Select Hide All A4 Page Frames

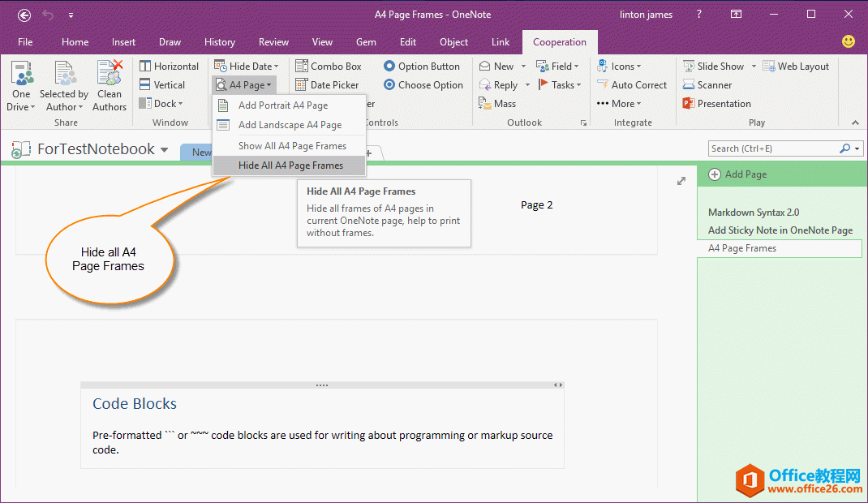coord(290,166)
